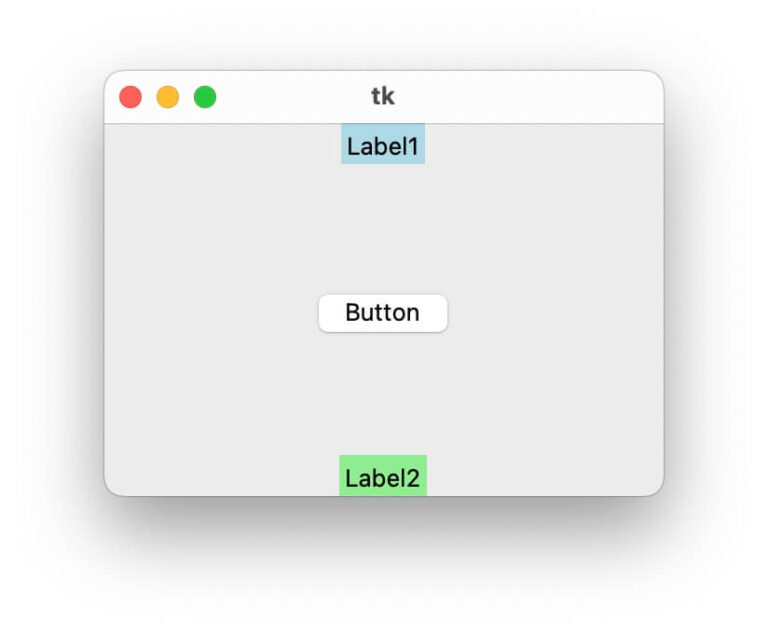768x634 pixels.
Task: Click empty title bar right of tk title
Action: pos(530,97)
